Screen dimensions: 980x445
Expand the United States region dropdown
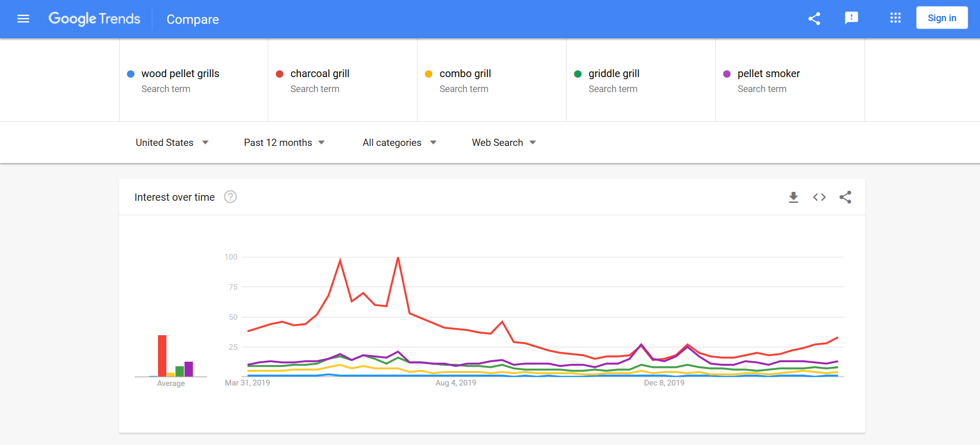(172, 143)
